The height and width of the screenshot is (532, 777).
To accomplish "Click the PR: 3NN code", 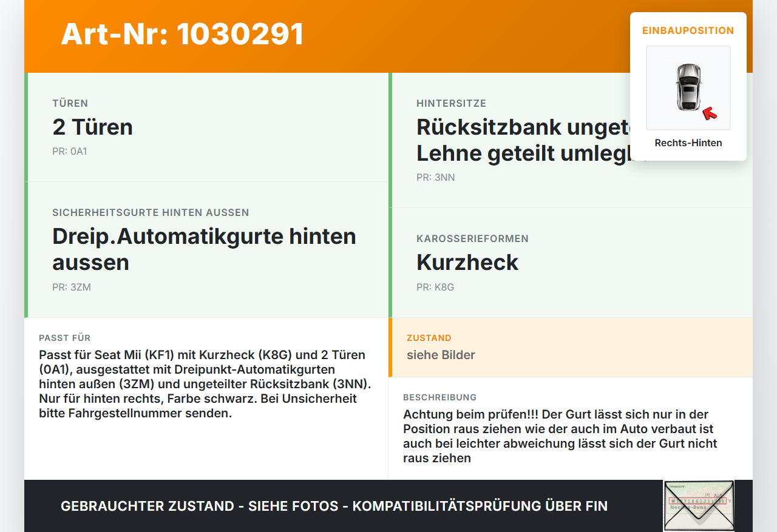I will 436,177.
